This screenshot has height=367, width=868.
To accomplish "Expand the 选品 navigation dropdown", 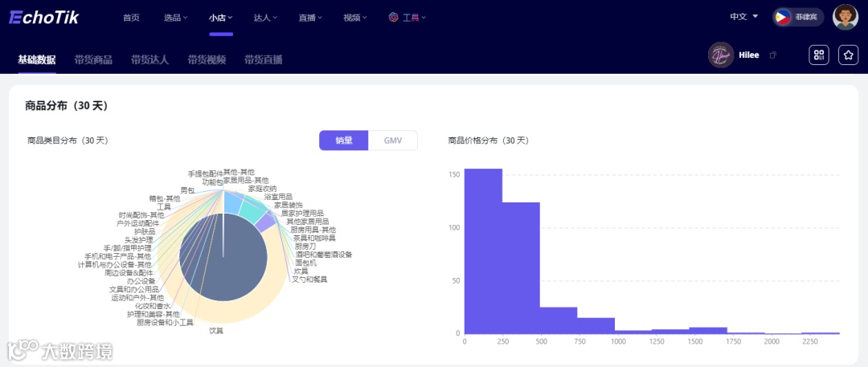I will click(x=175, y=18).
